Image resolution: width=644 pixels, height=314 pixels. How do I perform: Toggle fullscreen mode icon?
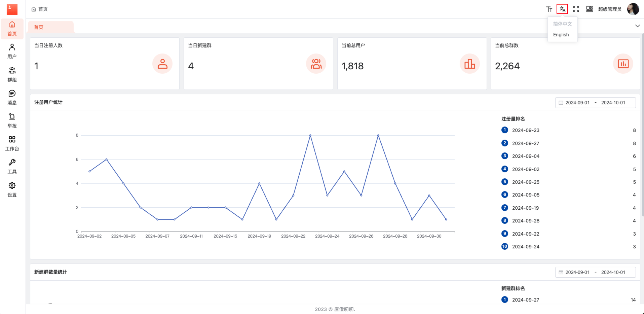[x=576, y=9]
